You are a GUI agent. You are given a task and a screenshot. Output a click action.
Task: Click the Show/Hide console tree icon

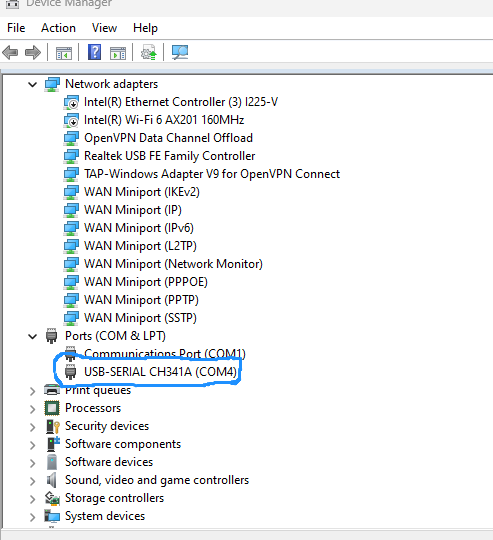[64, 53]
